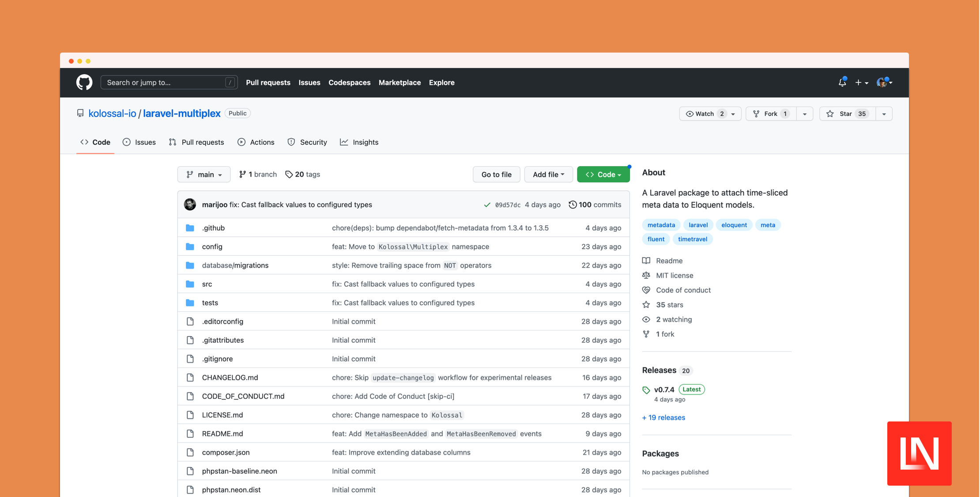View the 100 commits history
This screenshot has height=497, width=980.
(595, 205)
